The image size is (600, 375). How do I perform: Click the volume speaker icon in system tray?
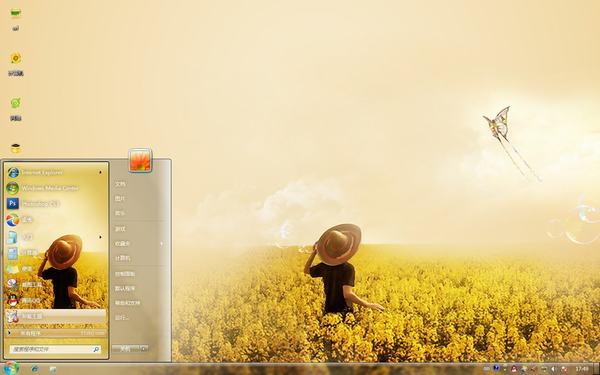(553, 369)
